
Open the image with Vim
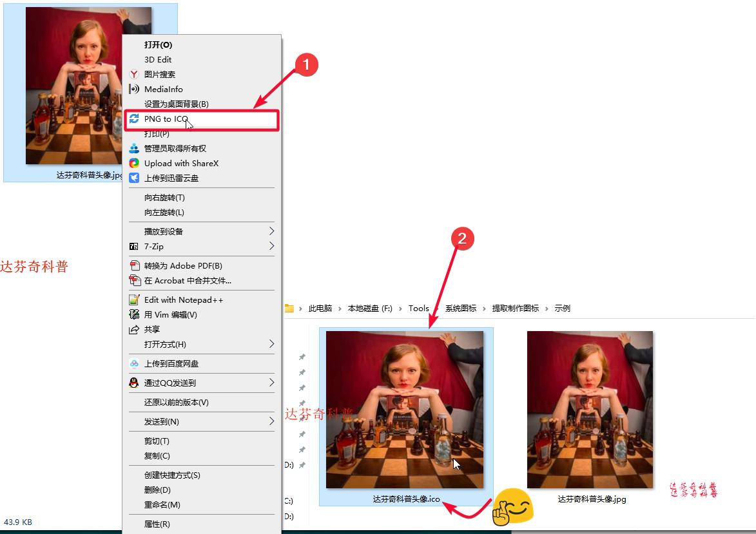(135, 314)
